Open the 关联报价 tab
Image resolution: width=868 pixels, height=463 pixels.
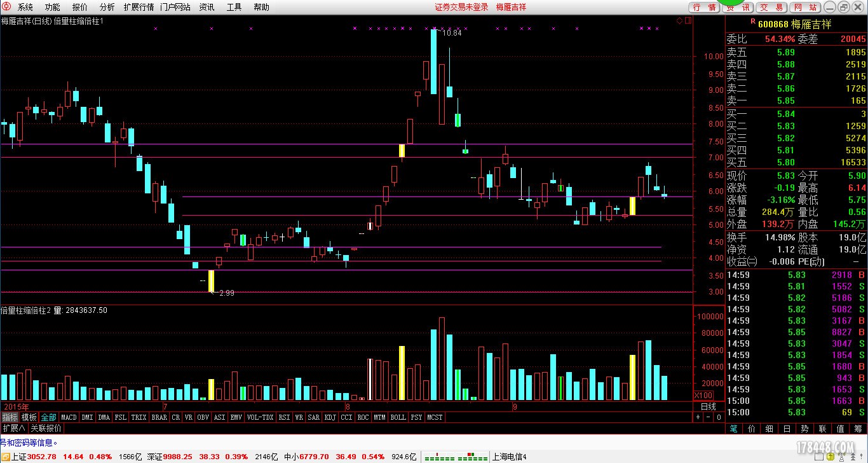pyautogui.click(x=46, y=428)
